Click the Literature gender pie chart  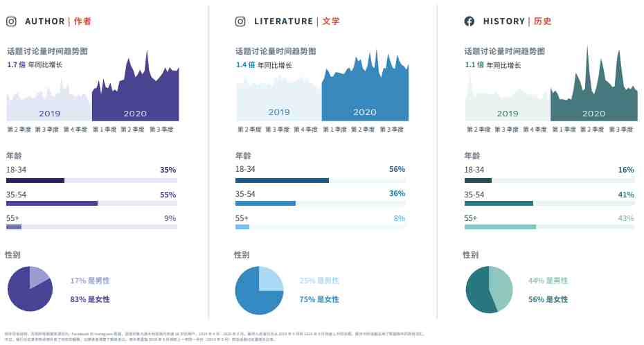pyautogui.click(x=259, y=290)
